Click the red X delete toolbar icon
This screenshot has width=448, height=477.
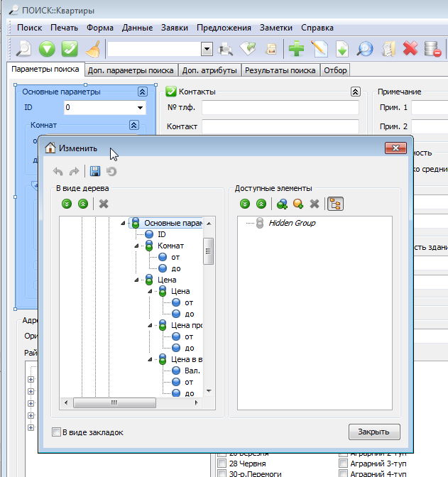coord(410,49)
